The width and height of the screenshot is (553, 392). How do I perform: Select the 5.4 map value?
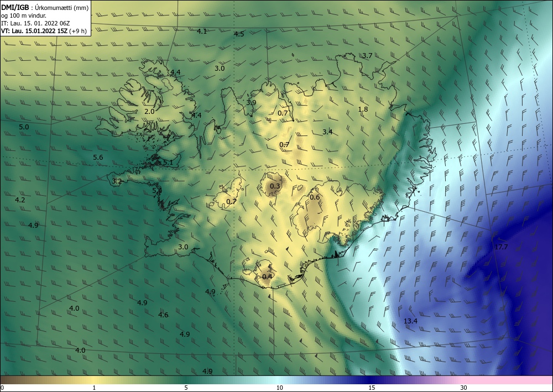tap(157, 191)
